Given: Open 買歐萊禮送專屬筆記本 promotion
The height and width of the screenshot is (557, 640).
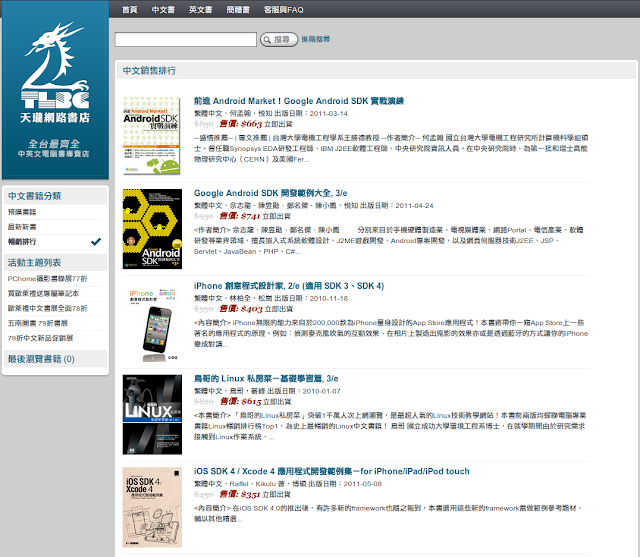Looking at the screenshot, I should [x=43, y=293].
